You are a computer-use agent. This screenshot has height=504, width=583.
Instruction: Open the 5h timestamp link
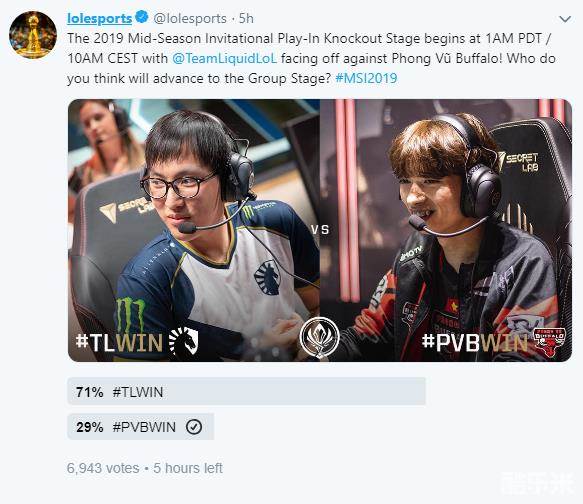click(x=246, y=18)
